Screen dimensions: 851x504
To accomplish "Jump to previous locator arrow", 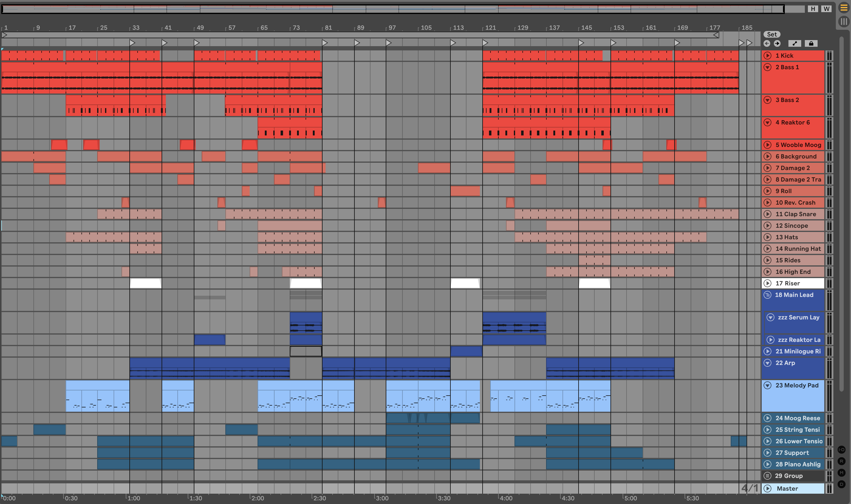I will point(767,43).
